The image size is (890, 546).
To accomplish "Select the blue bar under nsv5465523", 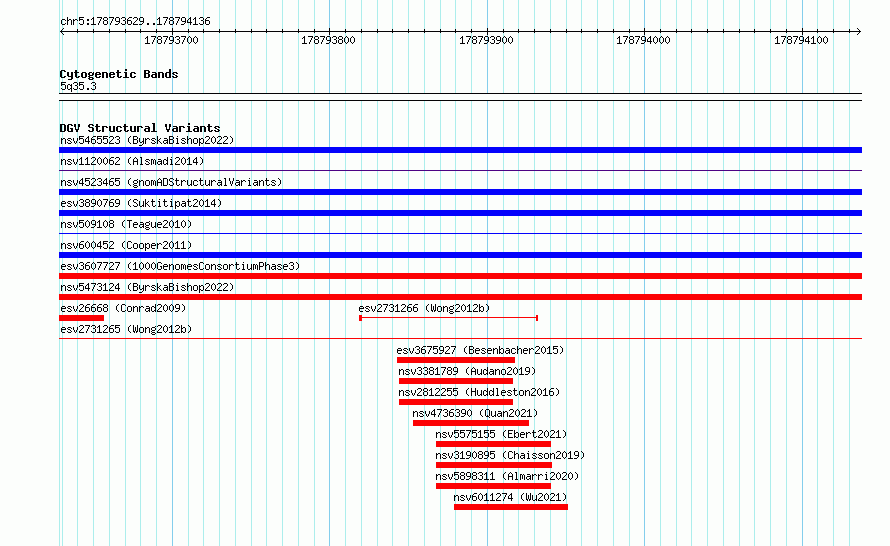I will click(x=460, y=150).
